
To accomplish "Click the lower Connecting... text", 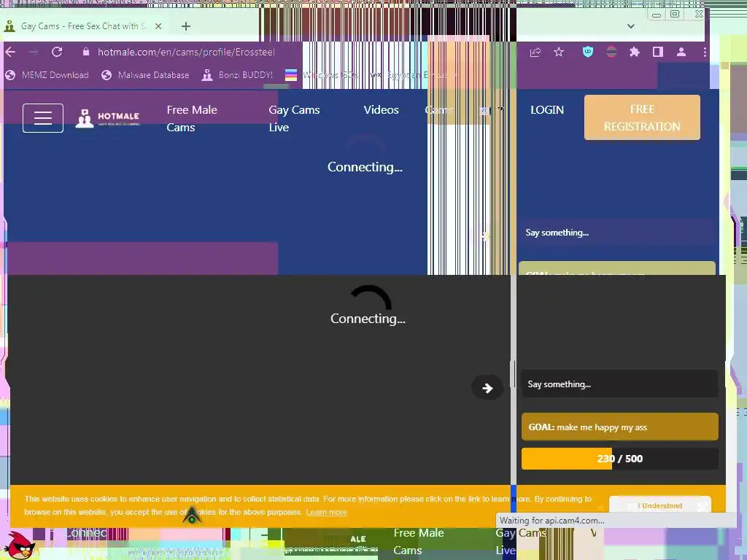I will (x=368, y=319).
